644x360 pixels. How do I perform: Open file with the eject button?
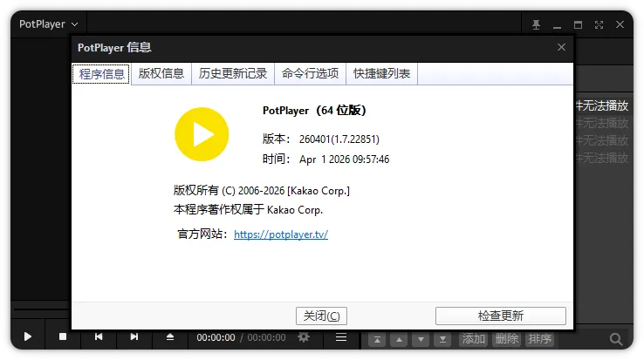tap(170, 337)
